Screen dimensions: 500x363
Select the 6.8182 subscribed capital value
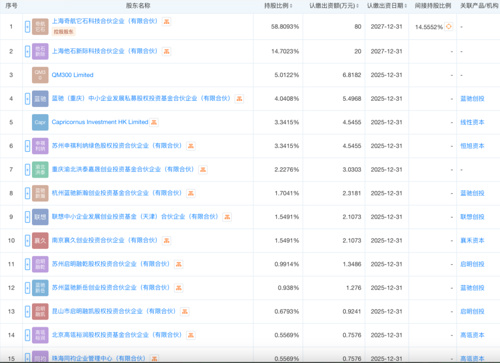[352, 75]
